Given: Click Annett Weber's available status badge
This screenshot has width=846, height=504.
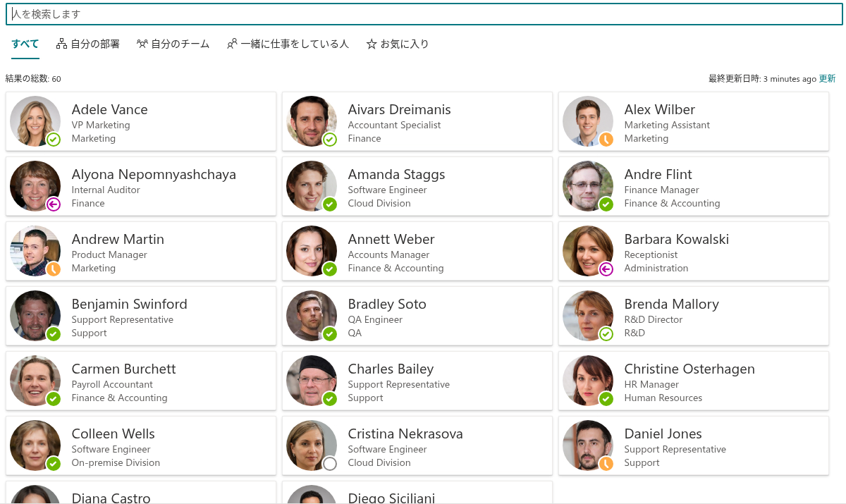Looking at the screenshot, I should pos(330,269).
